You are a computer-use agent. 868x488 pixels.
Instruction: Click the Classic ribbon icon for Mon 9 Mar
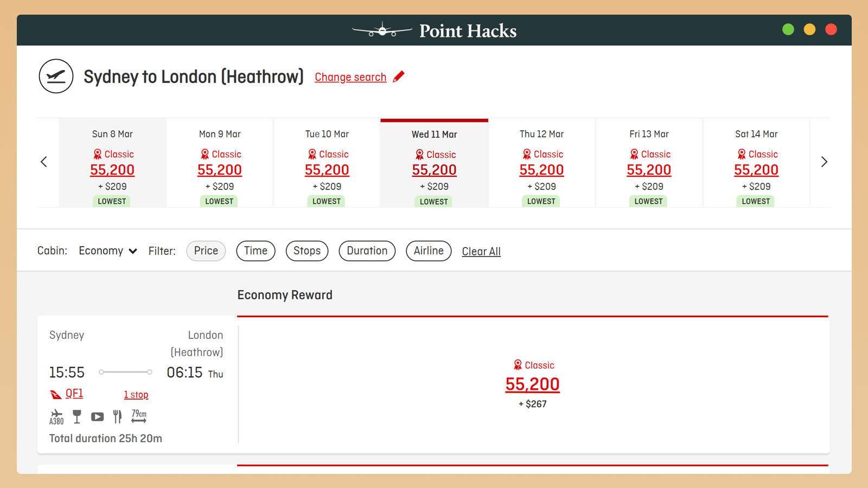[205, 155]
